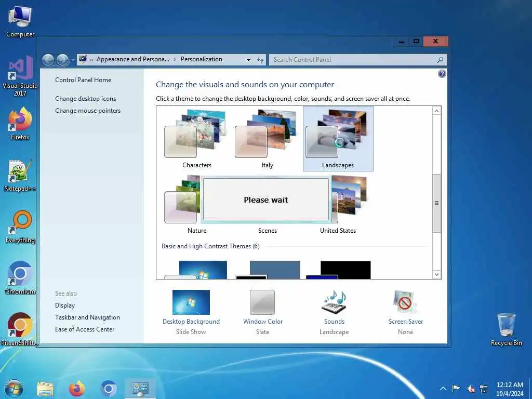Click the Windows Start orb
The image size is (532, 399).
tap(14, 389)
